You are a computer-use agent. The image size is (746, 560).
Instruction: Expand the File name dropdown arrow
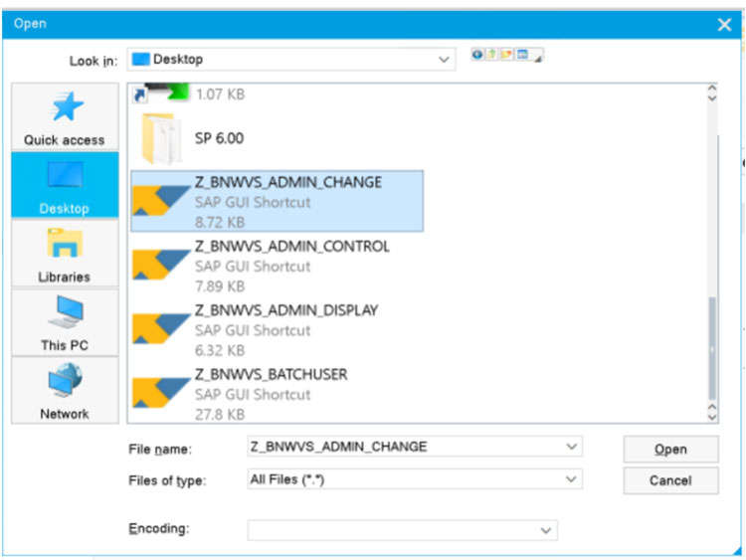pos(570,447)
